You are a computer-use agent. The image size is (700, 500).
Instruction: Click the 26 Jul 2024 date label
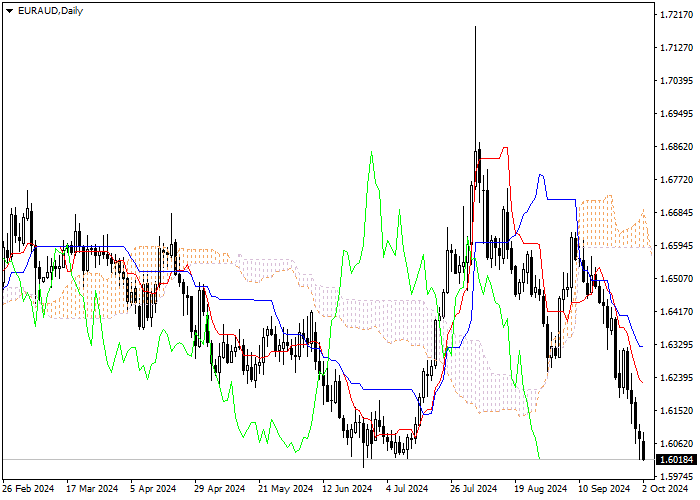tap(474, 489)
